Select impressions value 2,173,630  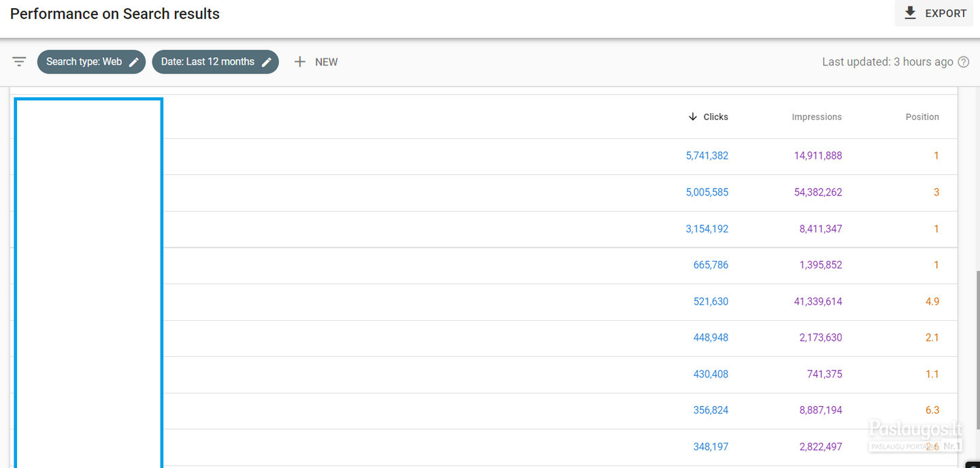coord(821,338)
